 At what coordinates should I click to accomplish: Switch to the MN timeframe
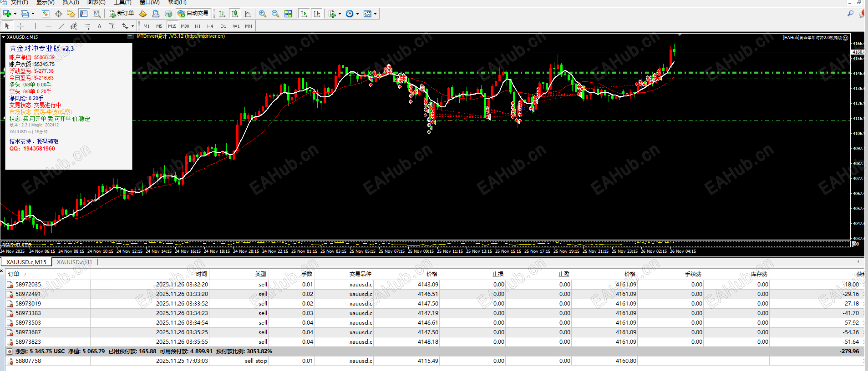pos(249,26)
